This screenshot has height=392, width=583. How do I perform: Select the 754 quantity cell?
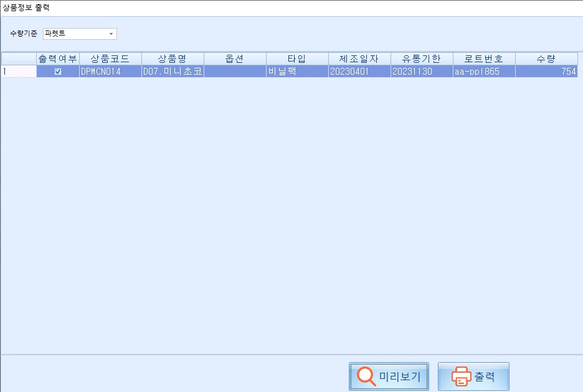pyautogui.click(x=547, y=72)
